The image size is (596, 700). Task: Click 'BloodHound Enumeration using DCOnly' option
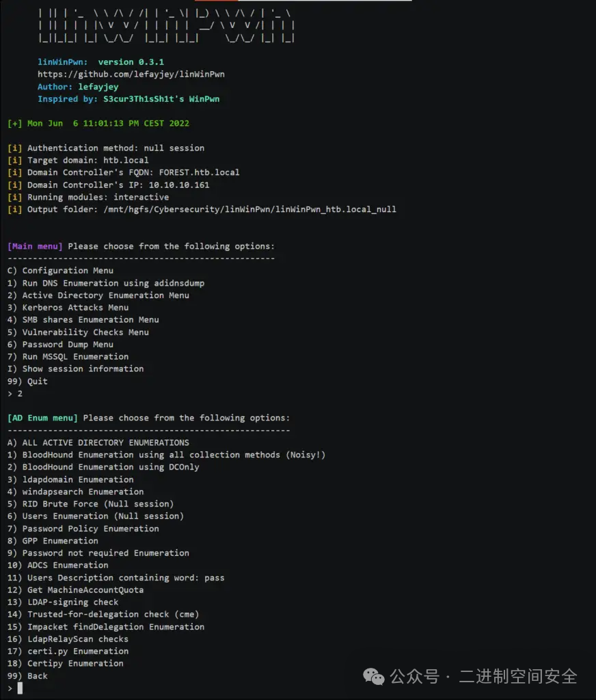103,467
